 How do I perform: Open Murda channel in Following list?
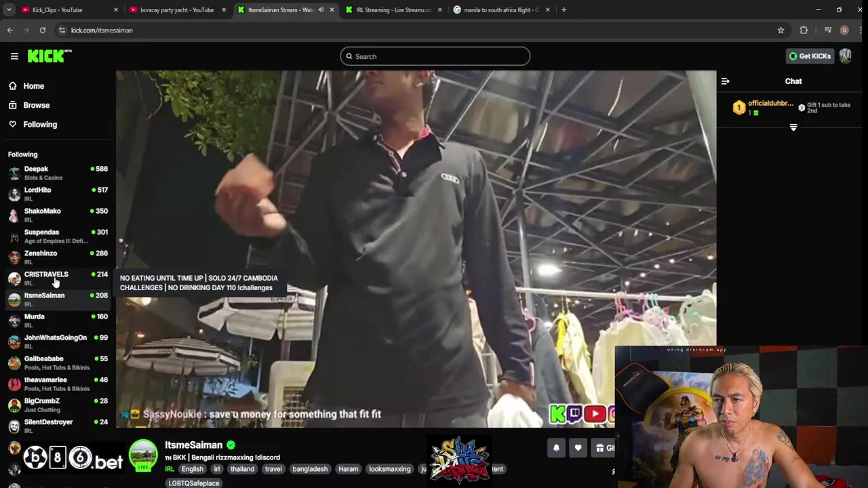click(58, 320)
